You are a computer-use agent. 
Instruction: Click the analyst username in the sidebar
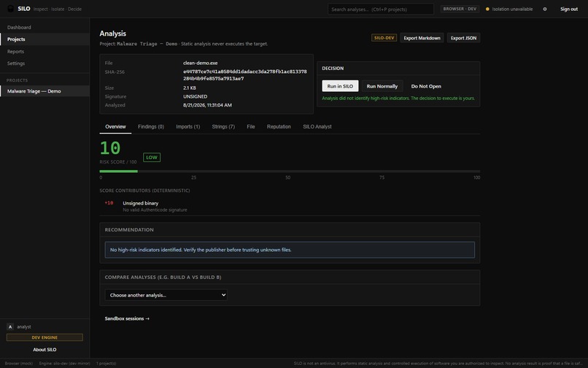click(x=24, y=326)
